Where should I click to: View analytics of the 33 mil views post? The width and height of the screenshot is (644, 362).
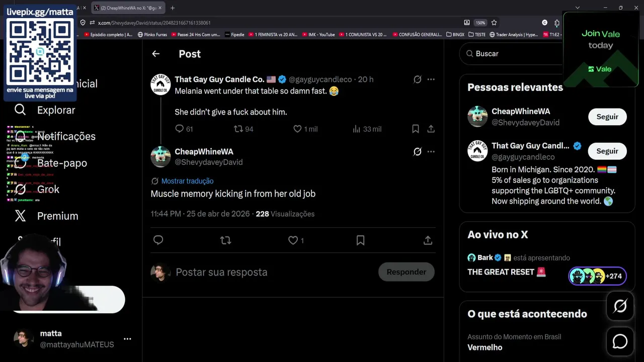367,129
